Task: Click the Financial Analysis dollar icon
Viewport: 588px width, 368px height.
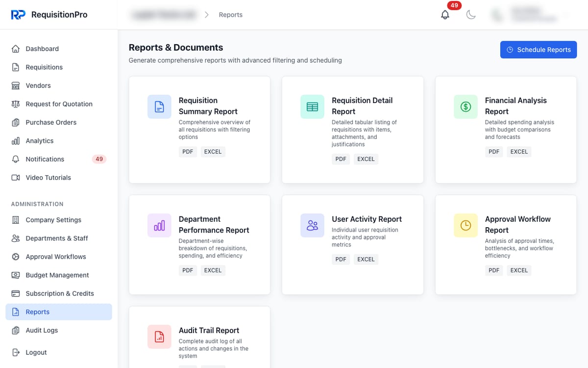Action: [465, 106]
